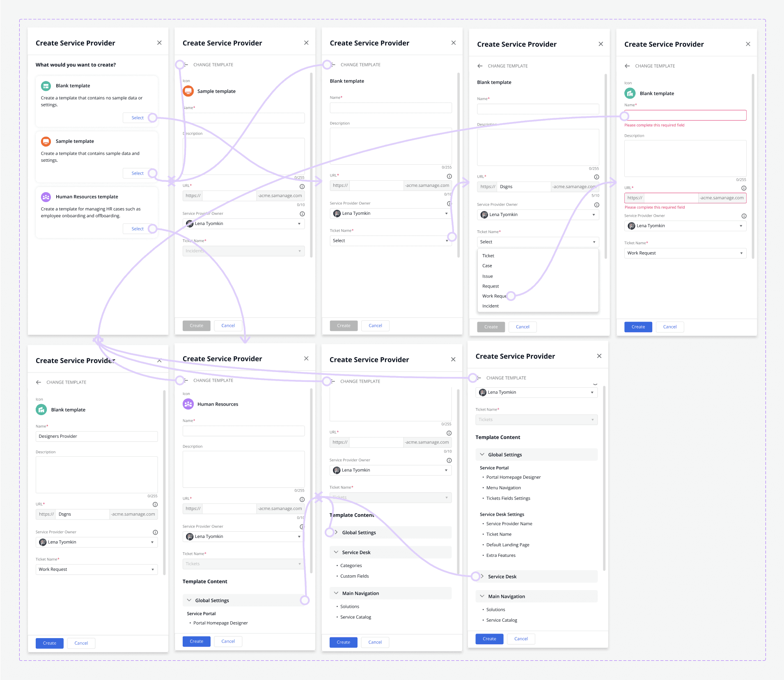
Task: Click the URL info icon in the Designers Provider form
Action: [x=155, y=504]
